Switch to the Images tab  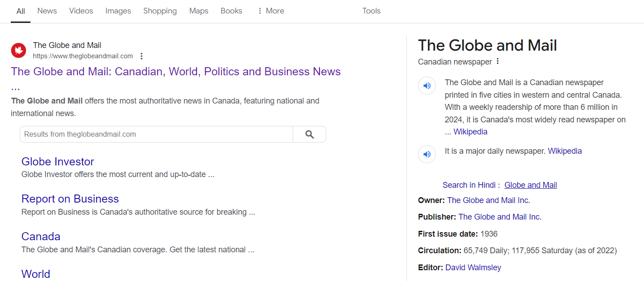click(118, 11)
